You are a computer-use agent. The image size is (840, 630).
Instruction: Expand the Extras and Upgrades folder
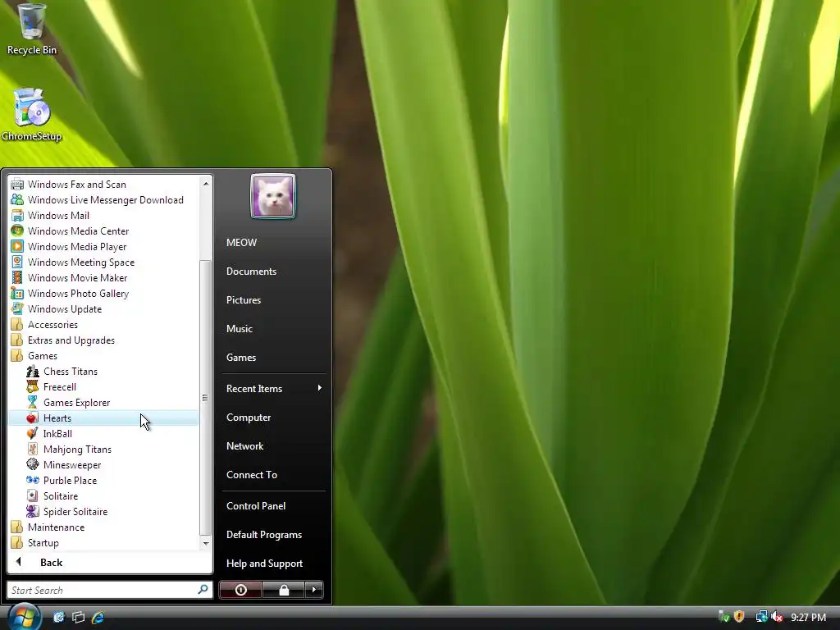click(x=62, y=340)
